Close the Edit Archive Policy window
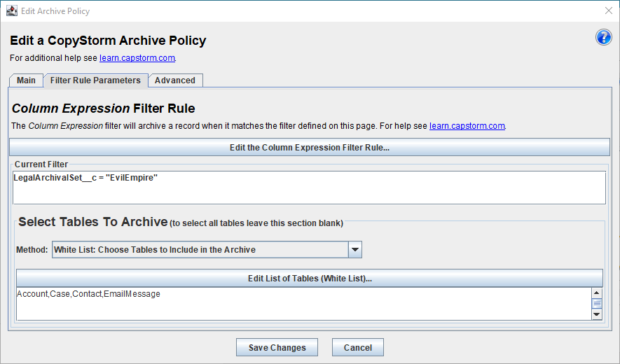This screenshot has height=364, width=620. pyautogui.click(x=609, y=10)
